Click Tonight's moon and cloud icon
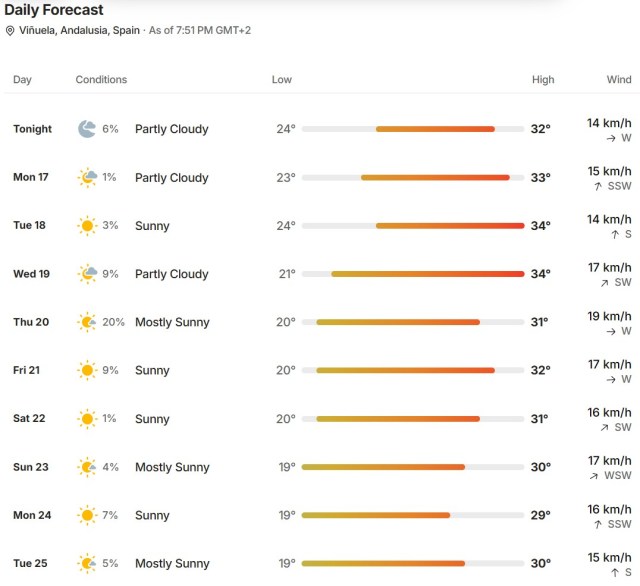The image size is (640, 586). pyautogui.click(x=87, y=129)
